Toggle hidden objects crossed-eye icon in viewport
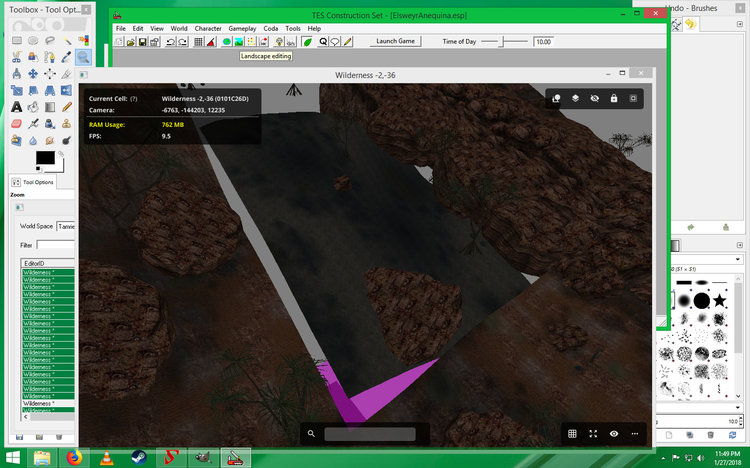The image size is (750, 468). pos(595,99)
